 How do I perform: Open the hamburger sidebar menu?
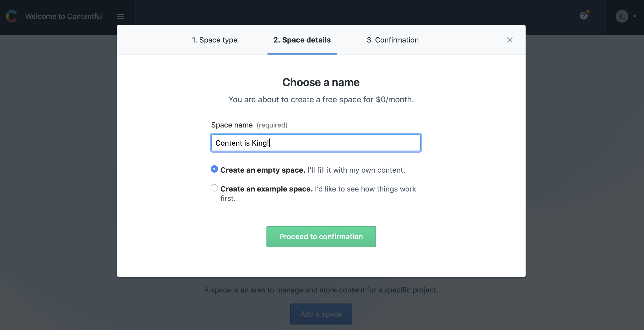(121, 16)
